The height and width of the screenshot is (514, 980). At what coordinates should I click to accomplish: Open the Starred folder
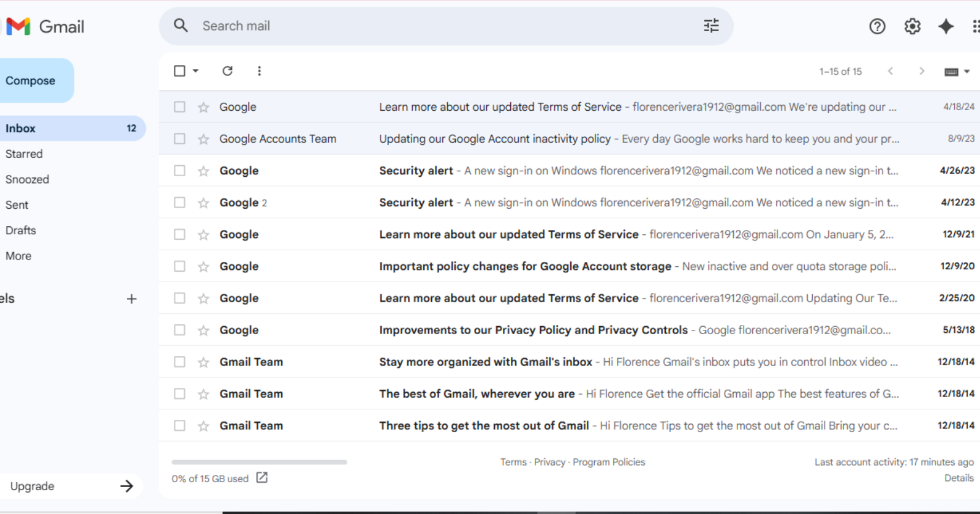click(x=24, y=154)
